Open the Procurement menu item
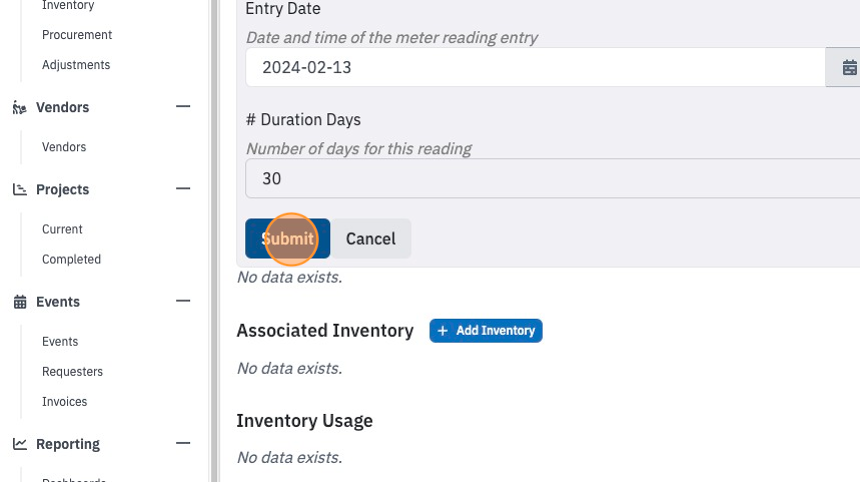The width and height of the screenshot is (860, 482). click(x=77, y=35)
